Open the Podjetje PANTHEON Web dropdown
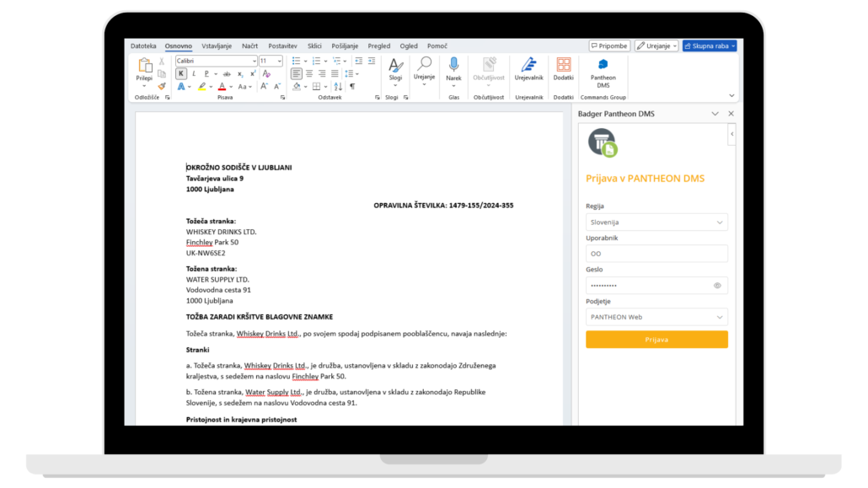This screenshot has width=868, height=488. pos(656,317)
